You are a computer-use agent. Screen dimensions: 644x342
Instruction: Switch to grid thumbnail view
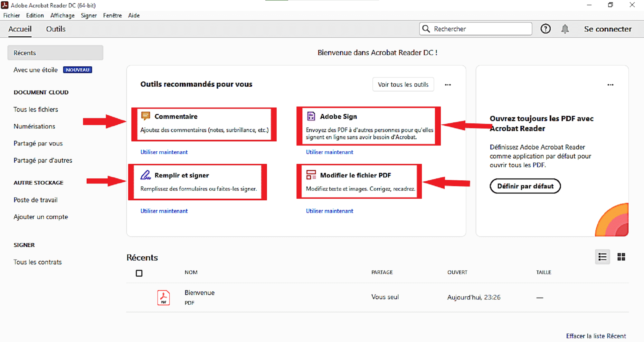click(x=621, y=257)
